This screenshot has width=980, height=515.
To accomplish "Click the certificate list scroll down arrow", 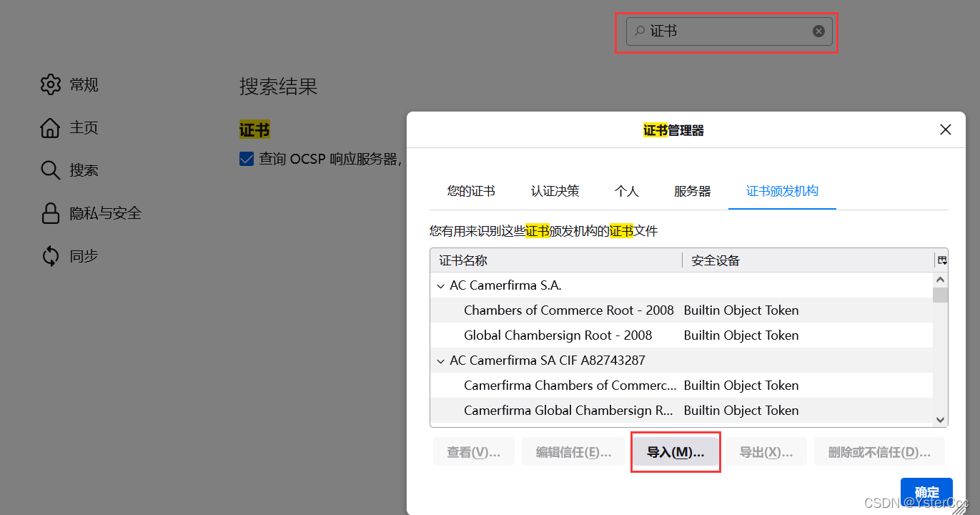I will [941, 419].
